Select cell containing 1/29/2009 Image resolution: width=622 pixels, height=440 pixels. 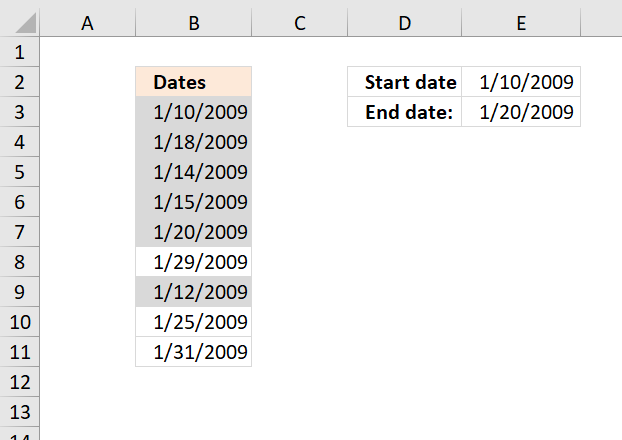tap(194, 262)
